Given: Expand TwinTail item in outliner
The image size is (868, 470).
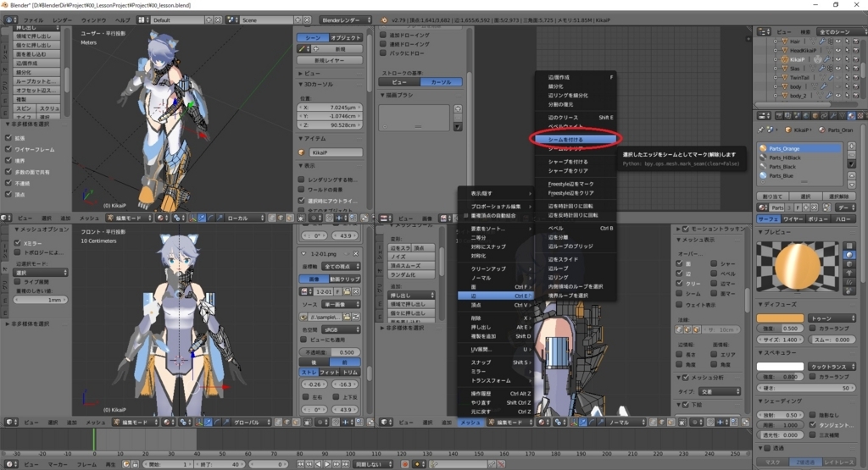Looking at the screenshot, I should click(x=776, y=77).
